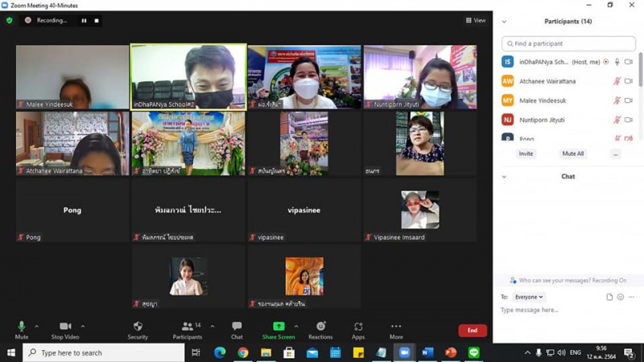Viewport: 644px width, 362px height.
Task: Click the chat file attachment icon
Action: pyautogui.click(x=609, y=297)
